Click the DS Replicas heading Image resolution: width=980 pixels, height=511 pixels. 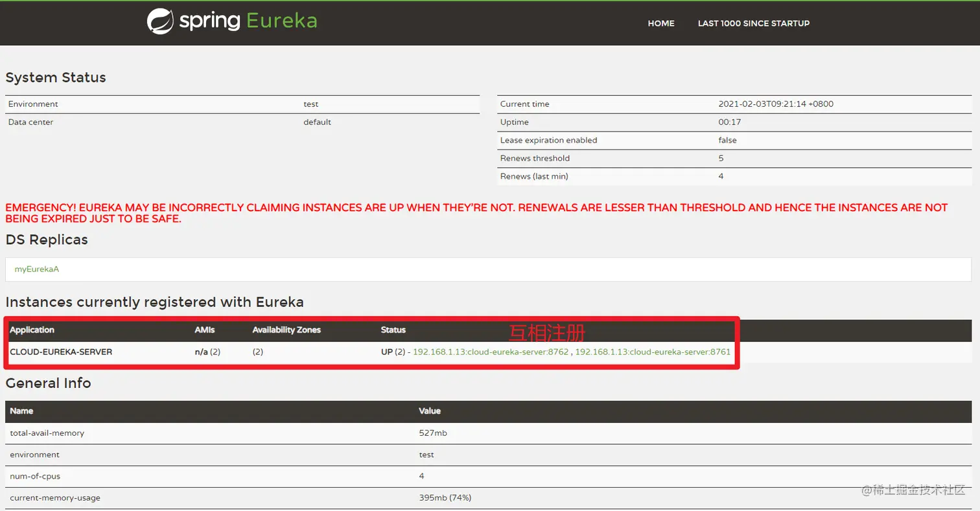[x=47, y=240]
